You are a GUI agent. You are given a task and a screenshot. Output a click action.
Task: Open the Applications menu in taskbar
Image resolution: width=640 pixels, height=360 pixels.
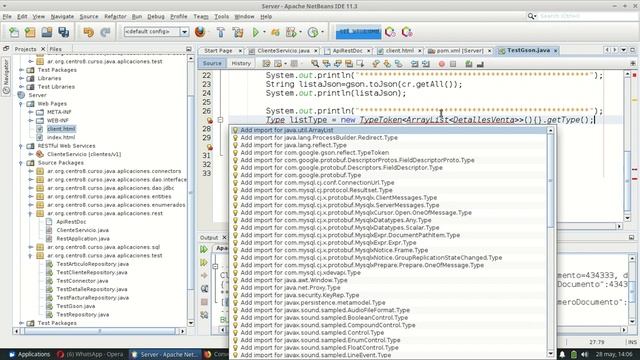tap(29, 354)
